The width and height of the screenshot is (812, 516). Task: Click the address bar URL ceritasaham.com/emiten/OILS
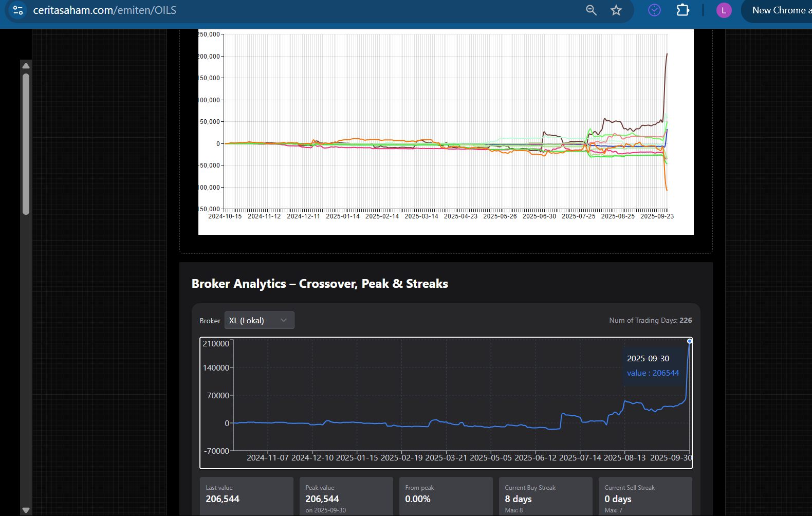(x=105, y=10)
